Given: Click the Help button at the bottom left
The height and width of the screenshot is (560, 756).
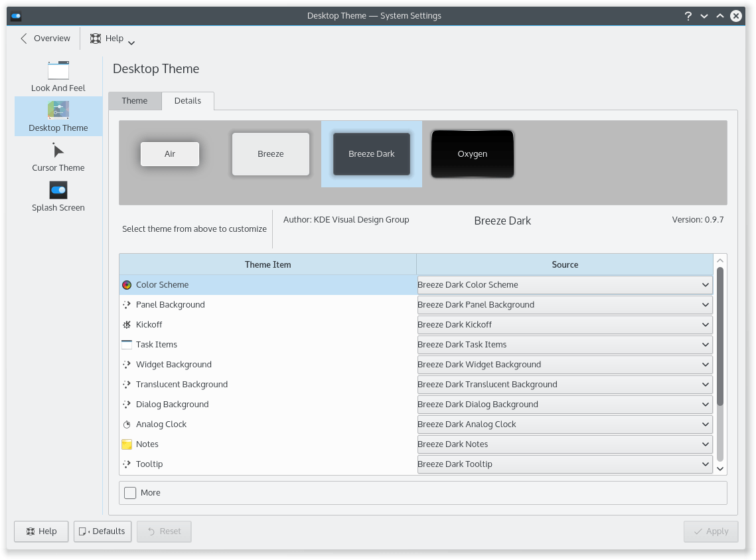Looking at the screenshot, I should 41,531.
